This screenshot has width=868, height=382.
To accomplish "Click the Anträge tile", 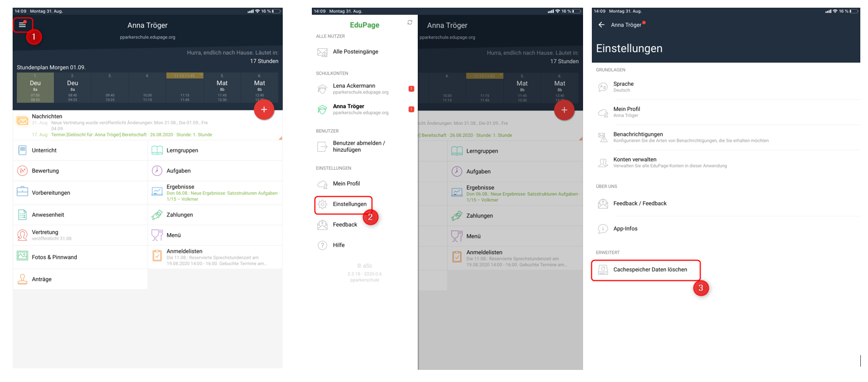I will point(80,279).
